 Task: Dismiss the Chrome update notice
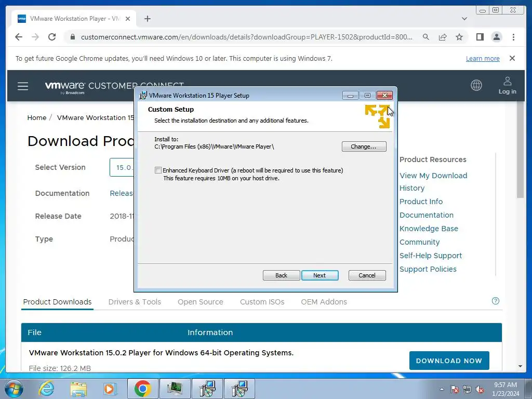click(x=512, y=58)
